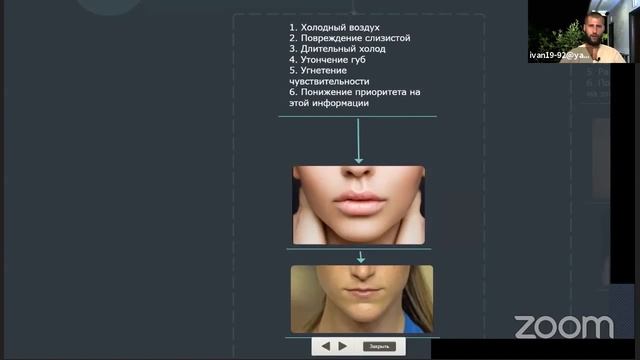Click text '4. Утончение губ'
Viewport: 640px width, 360px height.
tap(327, 60)
